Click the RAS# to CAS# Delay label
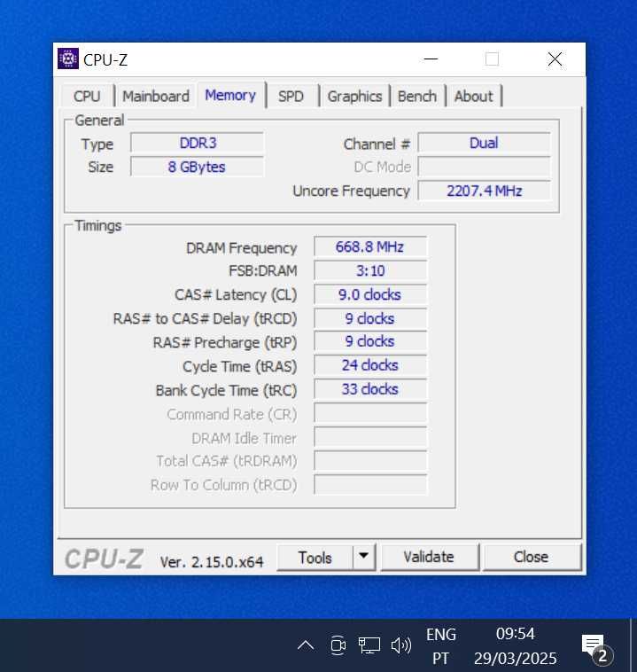 205,319
